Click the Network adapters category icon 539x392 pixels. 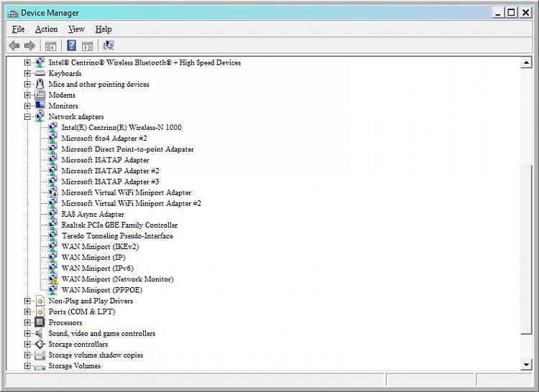click(x=40, y=116)
